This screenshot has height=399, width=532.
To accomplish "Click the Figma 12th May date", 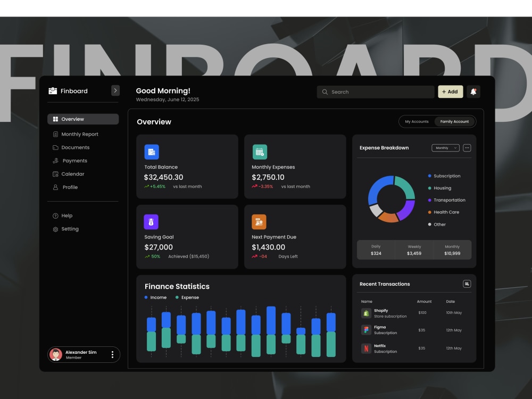I will 454,330.
